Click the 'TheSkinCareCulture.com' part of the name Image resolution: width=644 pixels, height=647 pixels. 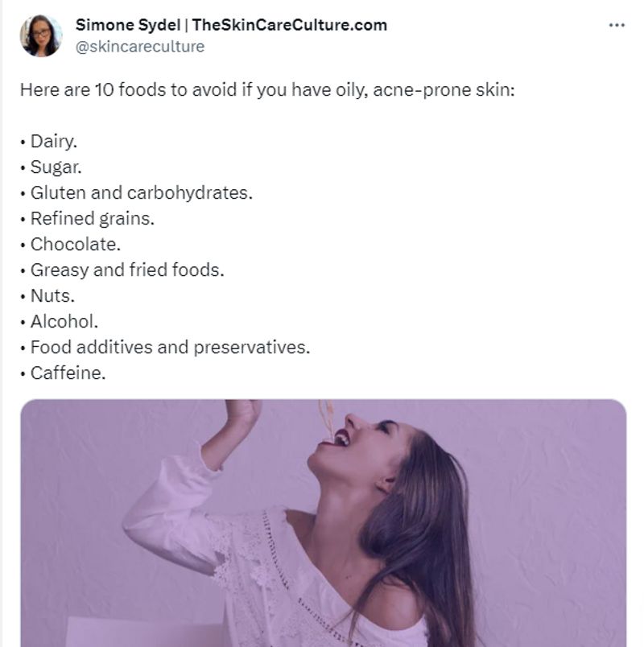pos(290,25)
